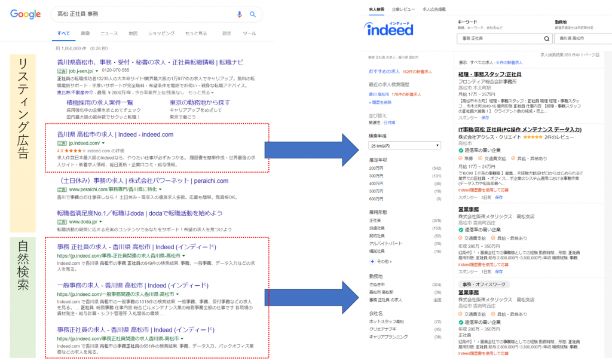612x364 pixels.
Task: Click the magnifier icon in Indeed keyword field
Action: (x=546, y=39)
